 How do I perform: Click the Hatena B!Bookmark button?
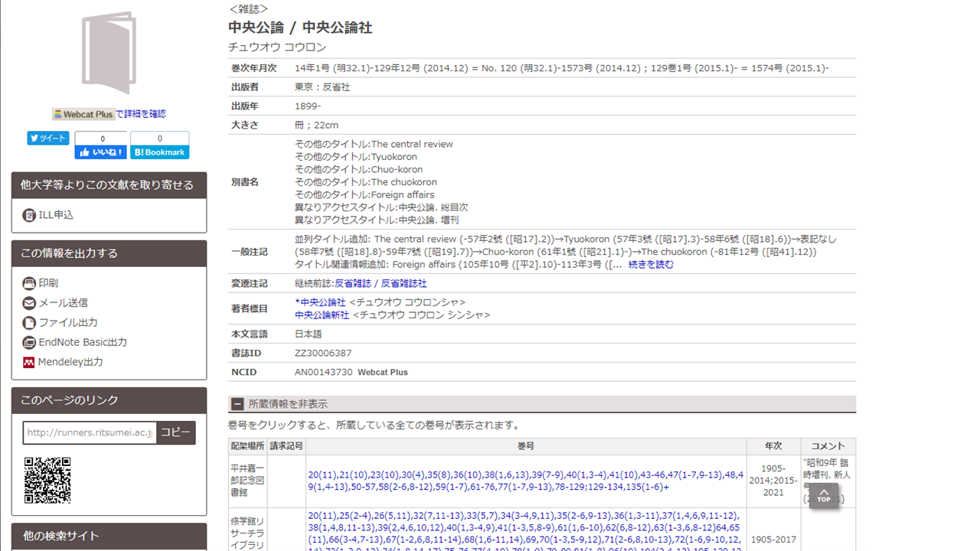[159, 152]
